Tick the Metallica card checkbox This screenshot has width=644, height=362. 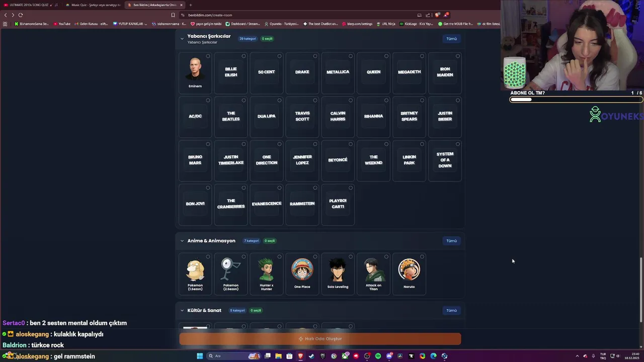point(351,56)
